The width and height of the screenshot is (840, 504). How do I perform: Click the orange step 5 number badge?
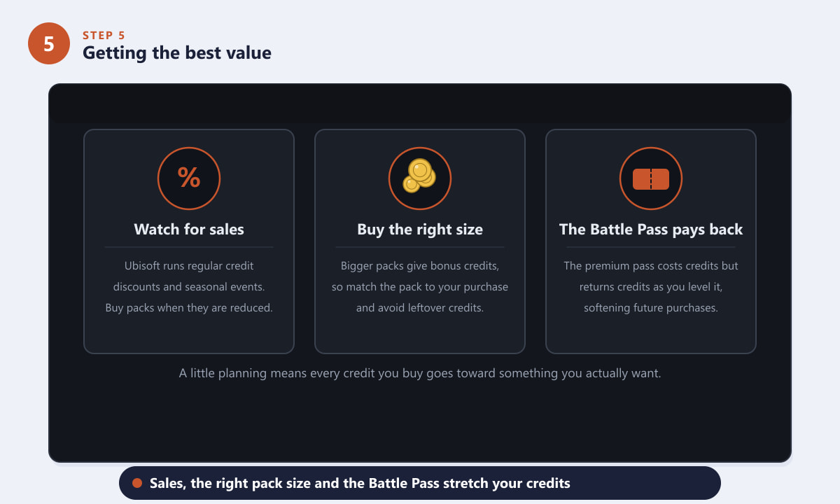coord(49,43)
